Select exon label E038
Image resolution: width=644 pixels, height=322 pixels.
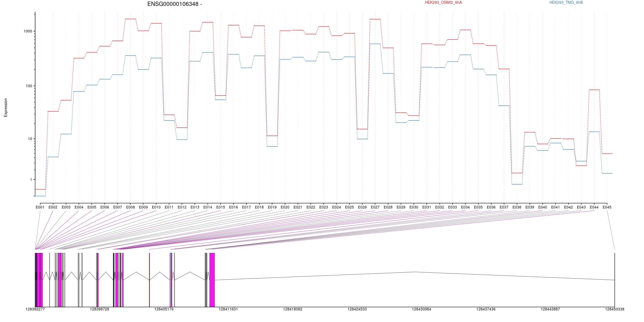pos(517,207)
